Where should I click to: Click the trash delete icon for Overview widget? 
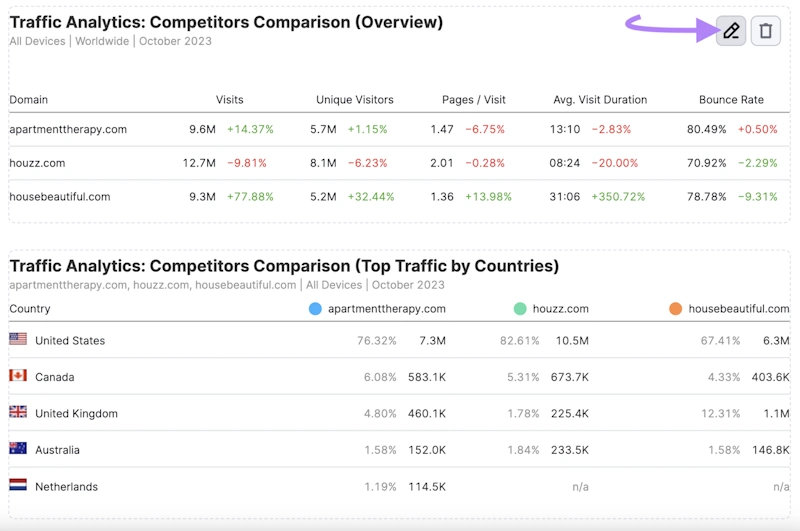click(x=765, y=31)
